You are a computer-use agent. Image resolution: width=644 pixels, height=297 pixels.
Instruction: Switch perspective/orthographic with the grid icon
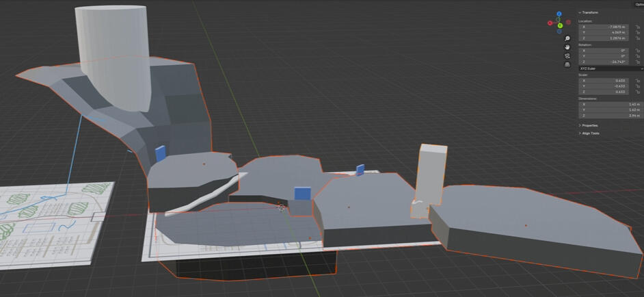click(567, 65)
